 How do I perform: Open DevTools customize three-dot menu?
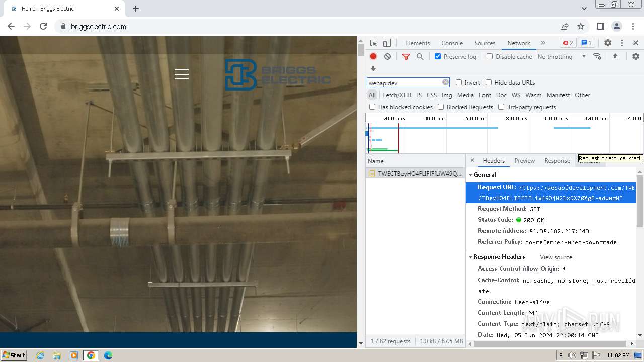(x=622, y=43)
